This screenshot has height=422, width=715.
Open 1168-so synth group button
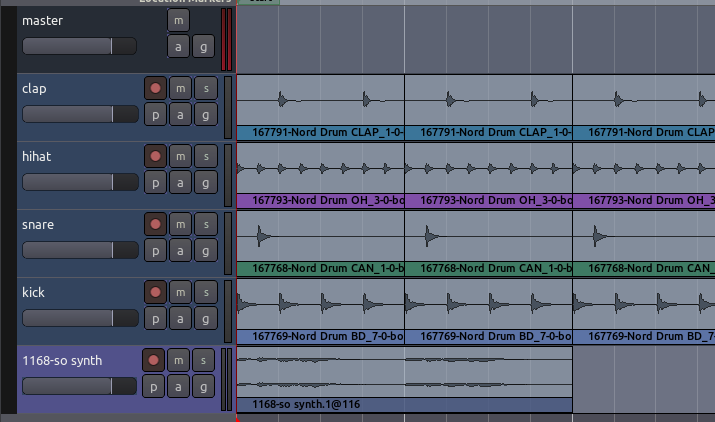tap(204, 387)
